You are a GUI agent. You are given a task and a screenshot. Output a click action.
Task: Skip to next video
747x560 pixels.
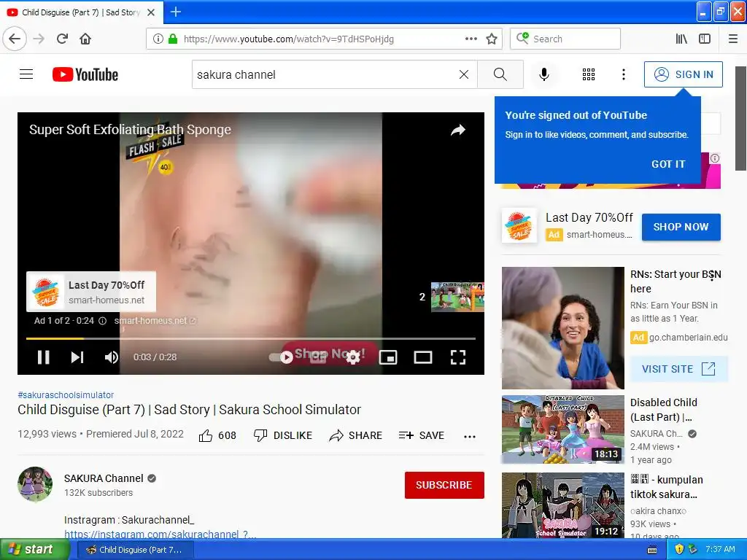point(77,357)
